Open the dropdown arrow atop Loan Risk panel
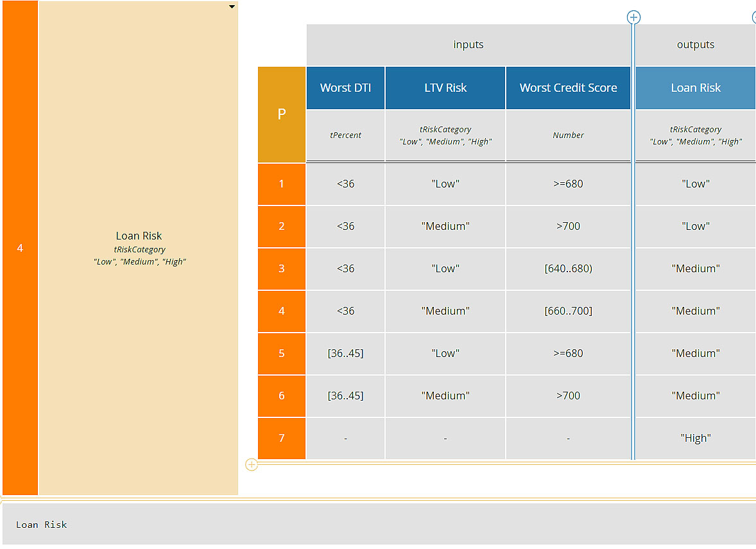Viewport: 756px width, 549px height. point(232,7)
